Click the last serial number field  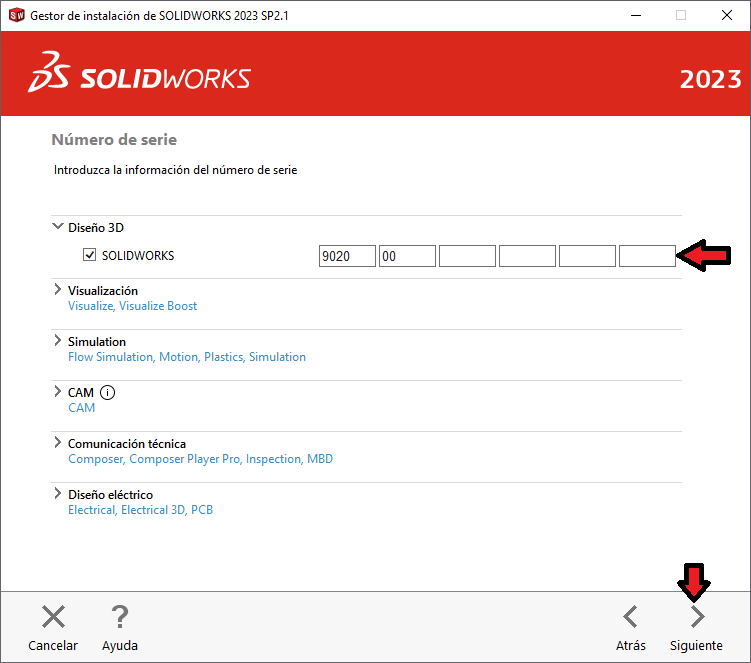click(647, 256)
